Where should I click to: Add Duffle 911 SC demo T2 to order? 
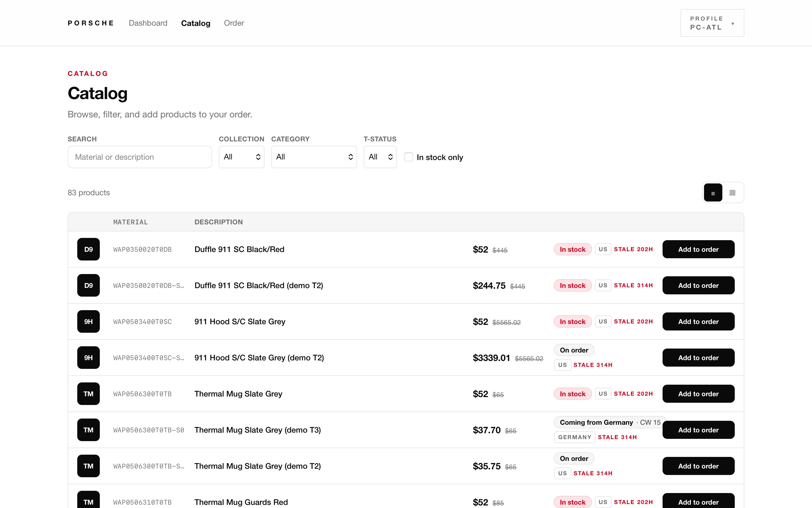pos(698,285)
